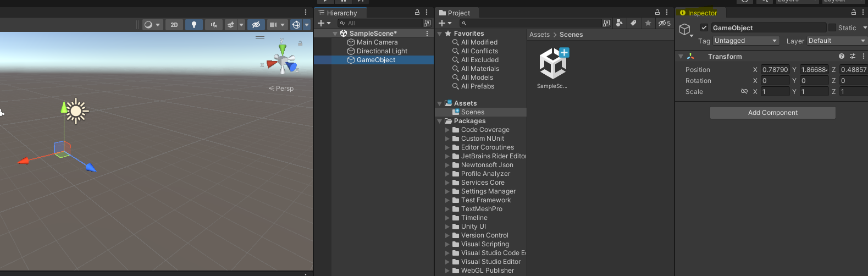
Task: Toggle 2D view mode in Scene
Action: point(174,25)
